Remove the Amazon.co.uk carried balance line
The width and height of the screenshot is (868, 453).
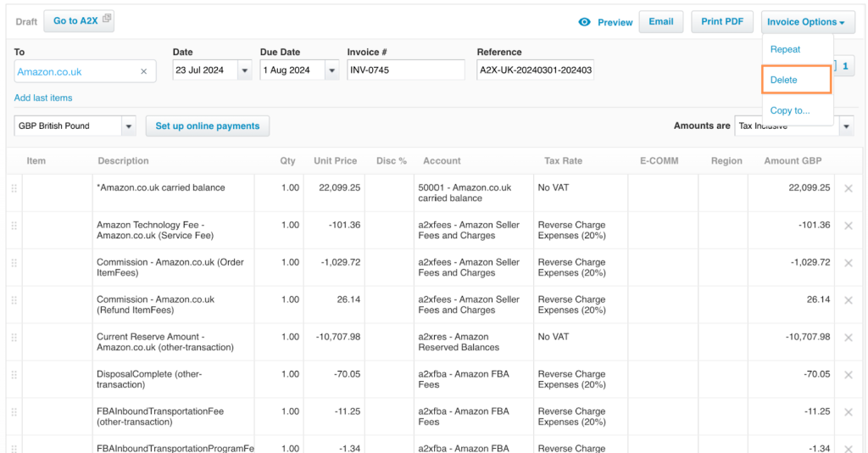pyautogui.click(x=848, y=188)
